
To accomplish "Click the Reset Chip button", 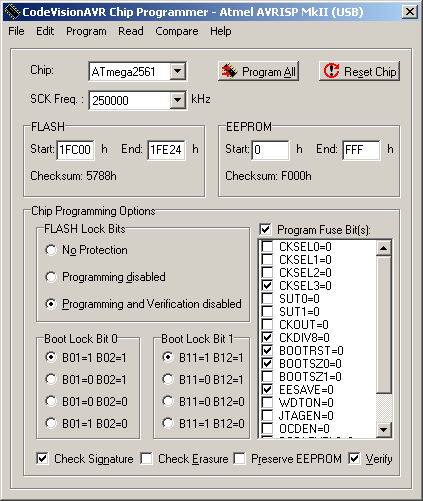I will click(x=359, y=71).
